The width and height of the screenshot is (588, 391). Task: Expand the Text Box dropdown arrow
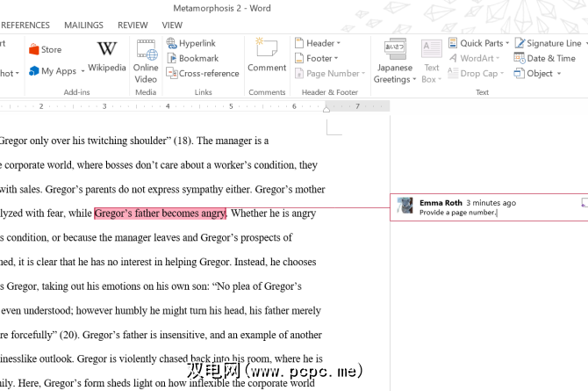point(440,79)
